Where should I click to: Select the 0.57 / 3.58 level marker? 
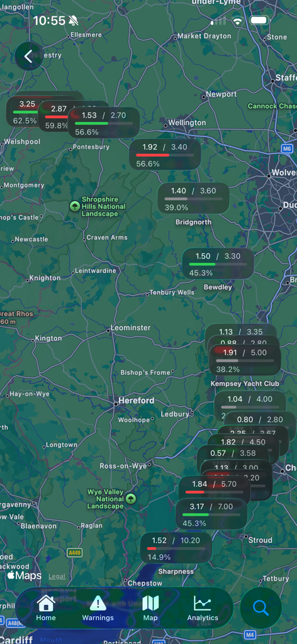[x=233, y=453]
